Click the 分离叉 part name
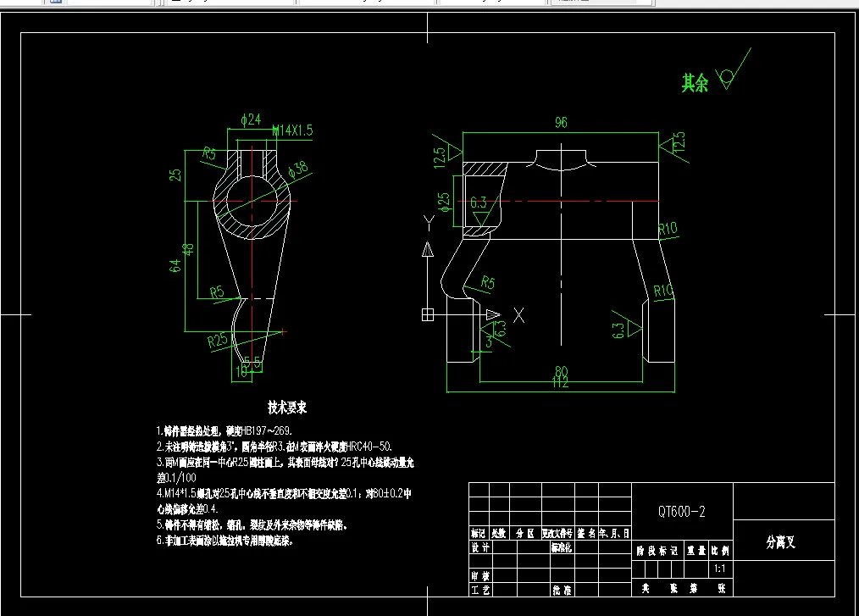This screenshot has width=859, height=616. click(x=781, y=542)
